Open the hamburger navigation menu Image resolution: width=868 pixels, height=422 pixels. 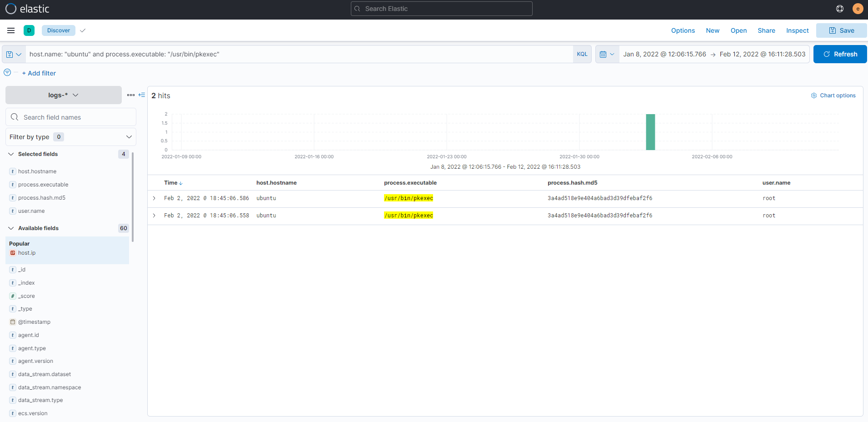tap(11, 30)
